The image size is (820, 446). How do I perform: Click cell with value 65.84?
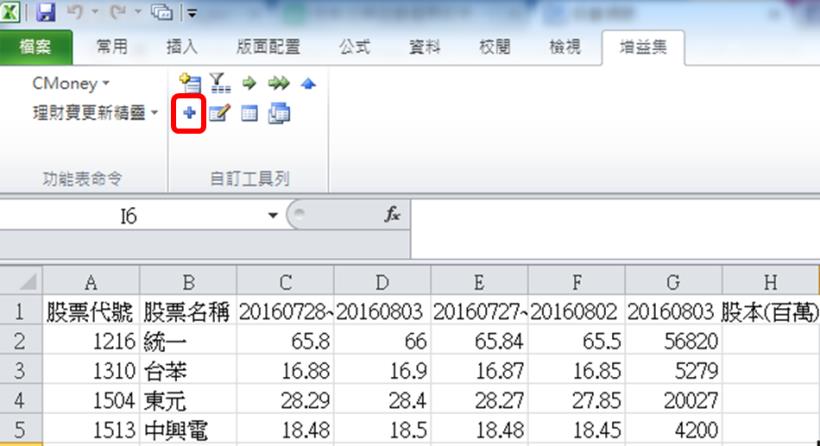coord(479,341)
